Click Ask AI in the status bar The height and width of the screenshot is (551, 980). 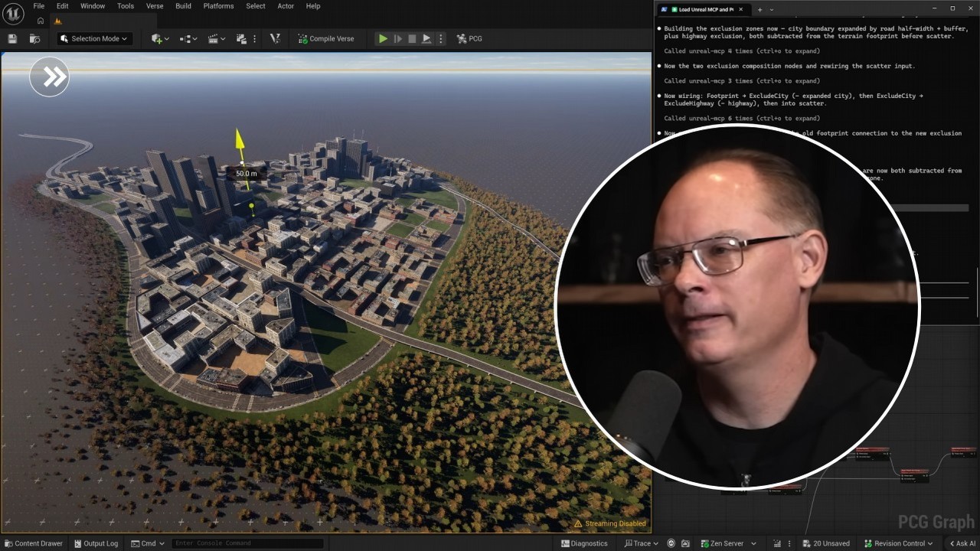tap(961, 543)
